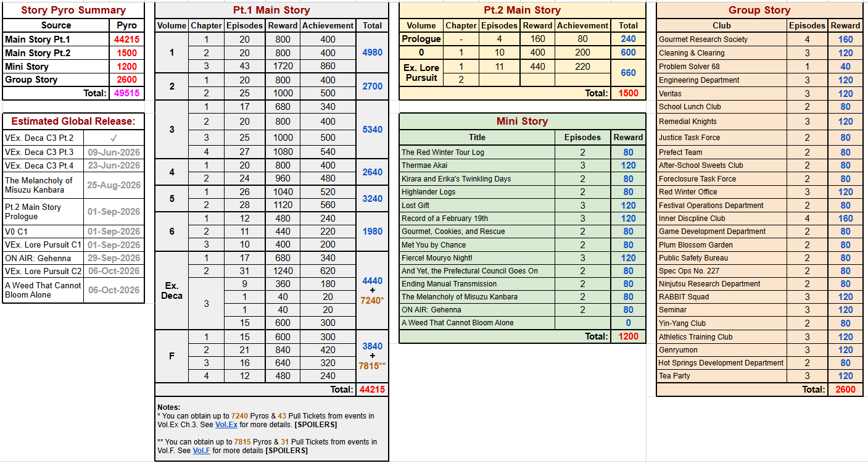The height and width of the screenshot is (463, 868).
Task: Select "Gourmet, Cookies, and Rescue" title
Action: [453, 231]
